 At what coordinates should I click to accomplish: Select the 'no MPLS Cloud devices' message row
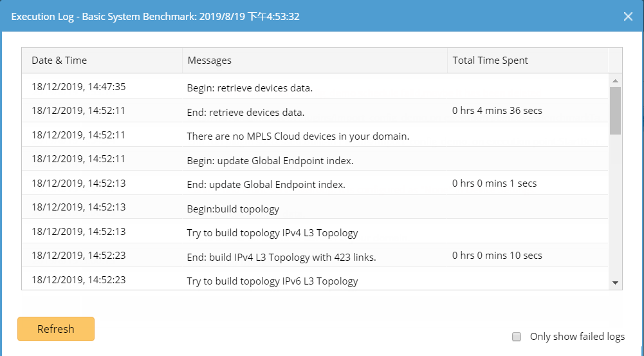click(298, 136)
